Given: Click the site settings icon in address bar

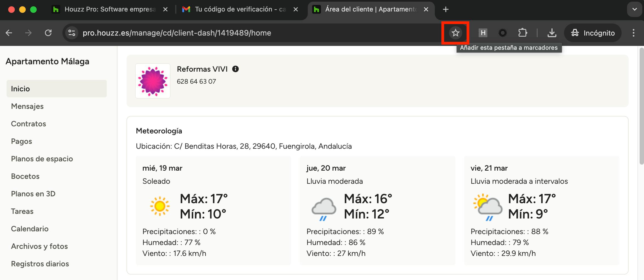Looking at the screenshot, I should (72, 33).
